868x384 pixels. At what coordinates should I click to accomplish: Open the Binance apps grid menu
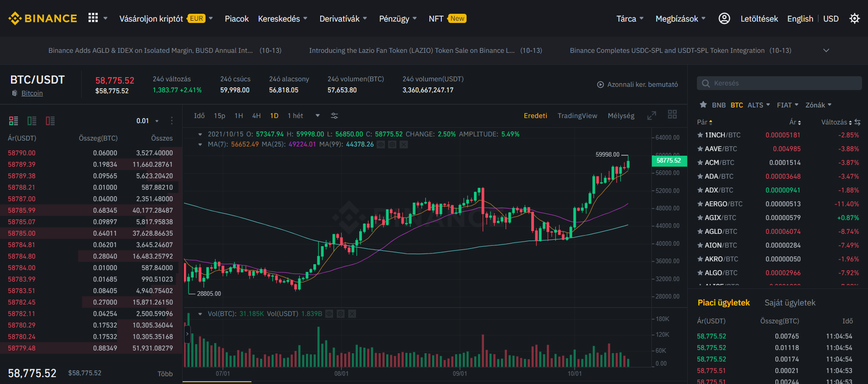click(93, 18)
